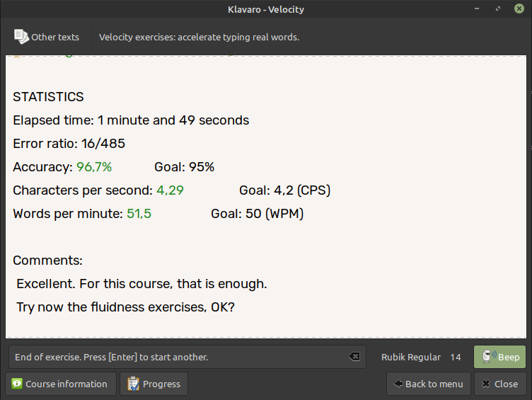Click the Close X icon at bottom
The height and width of the screenshot is (400, 532).
(x=486, y=384)
